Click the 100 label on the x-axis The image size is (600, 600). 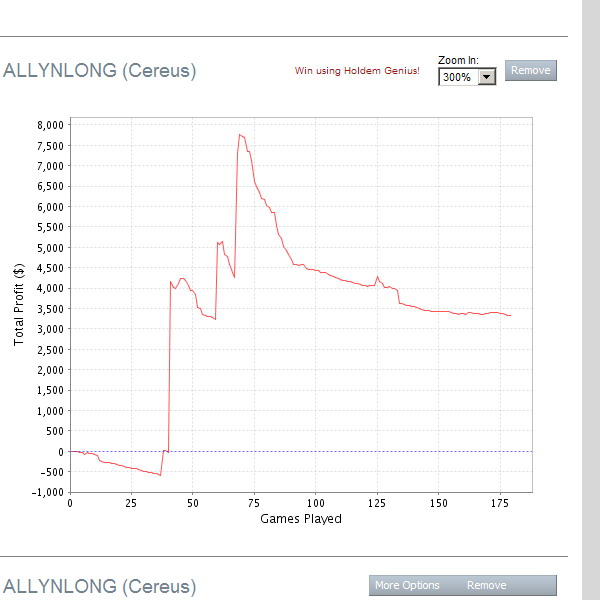[316, 503]
